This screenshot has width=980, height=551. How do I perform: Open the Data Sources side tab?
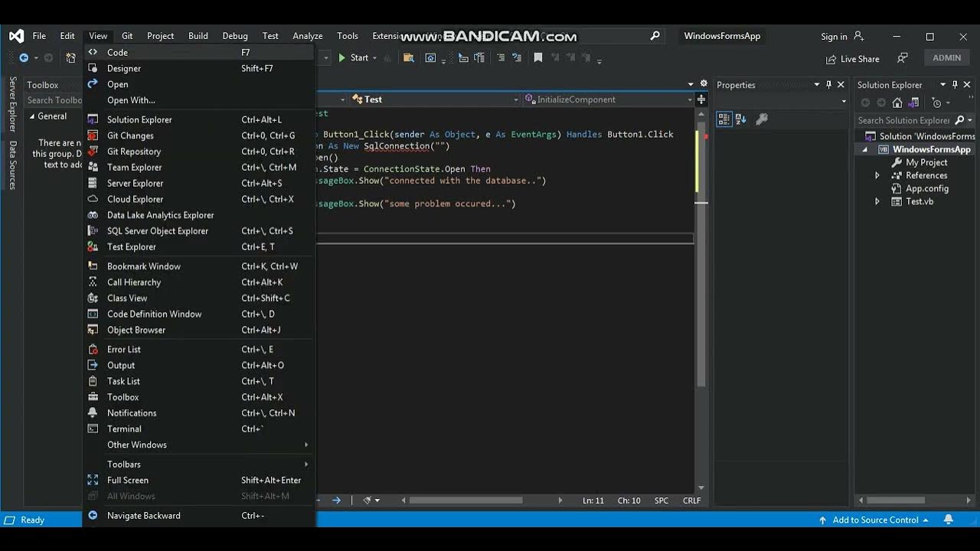(x=12, y=165)
